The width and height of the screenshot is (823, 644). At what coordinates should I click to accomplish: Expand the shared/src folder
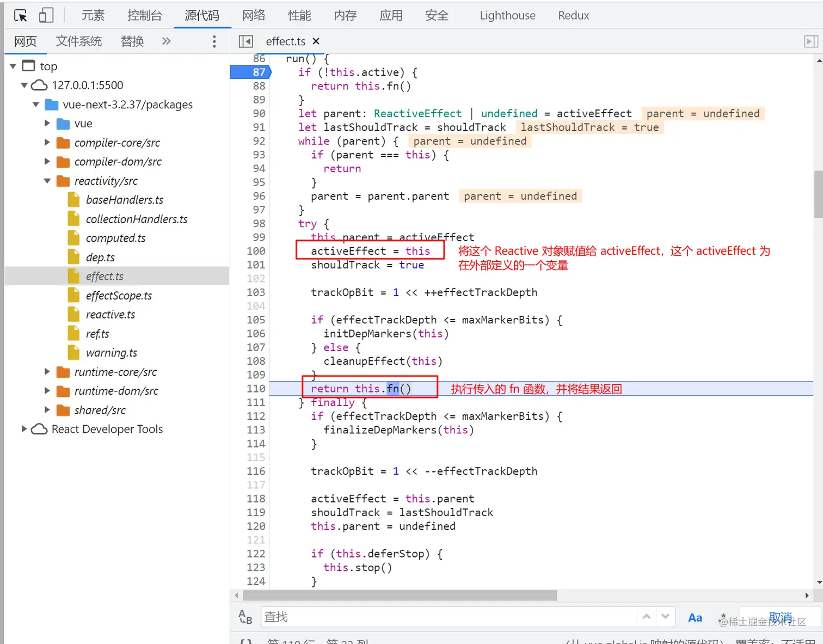[47, 410]
